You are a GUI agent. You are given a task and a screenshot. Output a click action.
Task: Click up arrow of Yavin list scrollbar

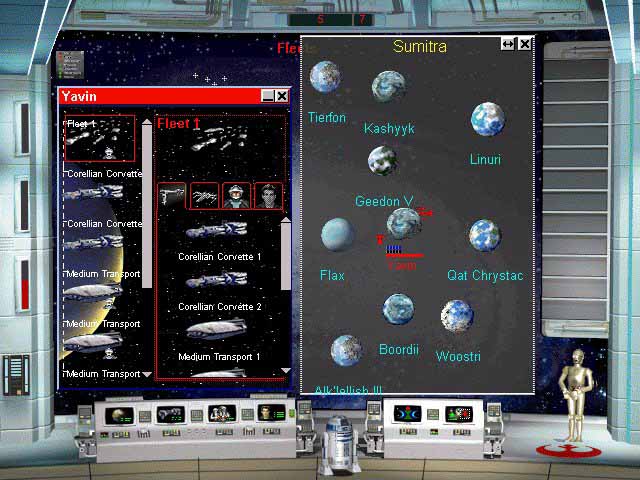coord(147,122)
